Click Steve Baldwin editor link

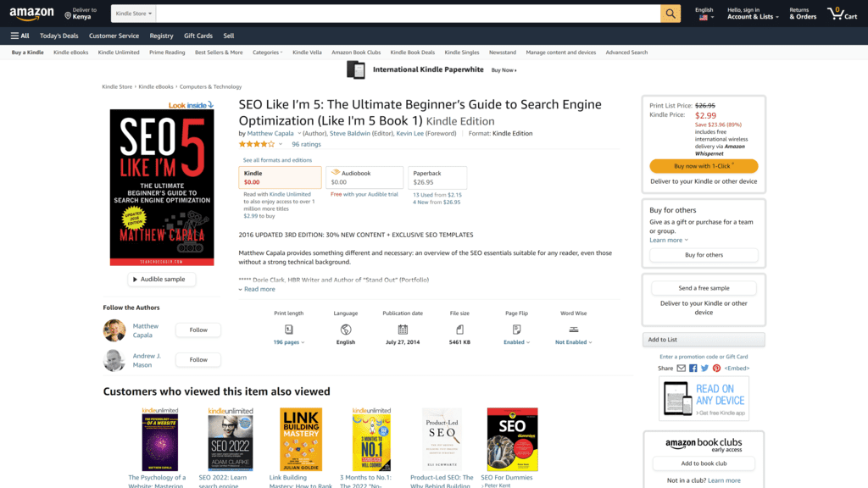350,133
